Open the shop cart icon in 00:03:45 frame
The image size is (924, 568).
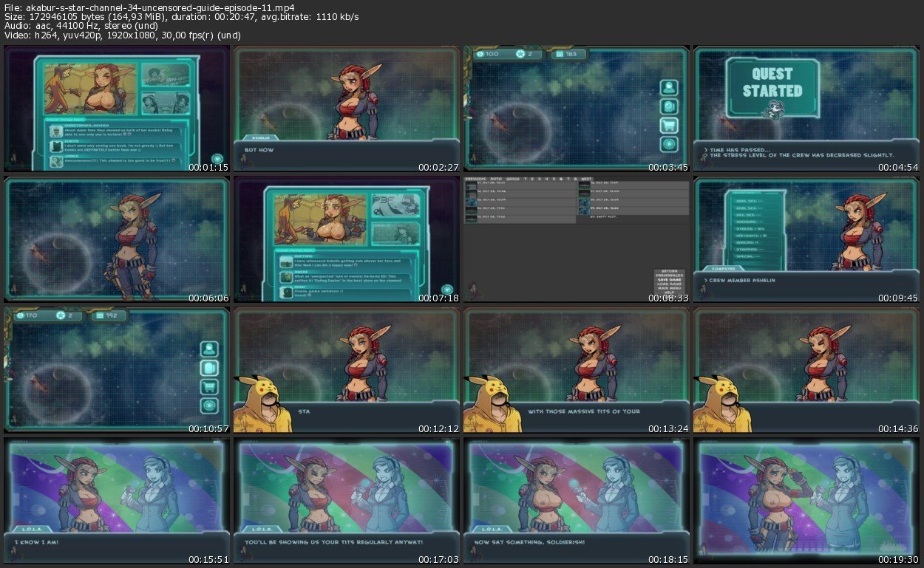[669, 126]
